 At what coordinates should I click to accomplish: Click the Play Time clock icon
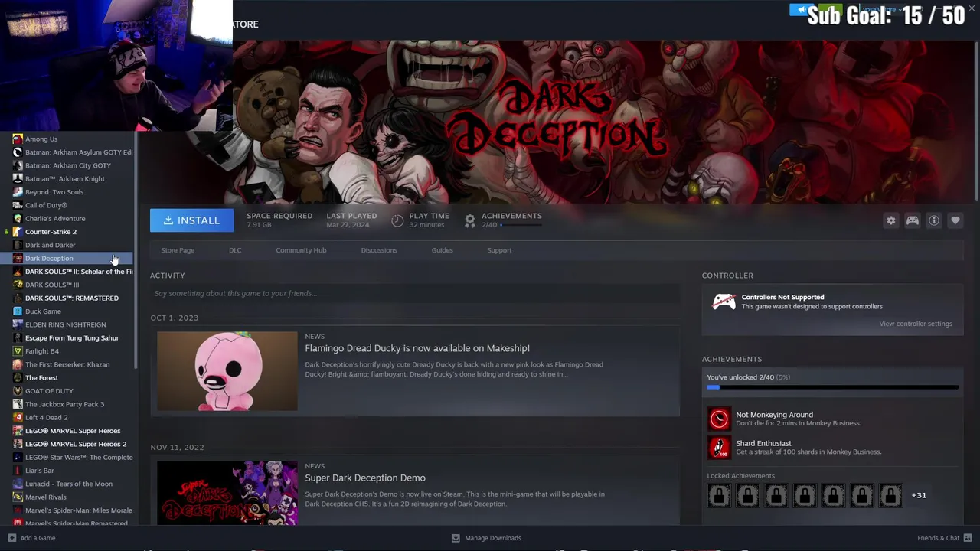pyautogui.click(x=397, y=220)
